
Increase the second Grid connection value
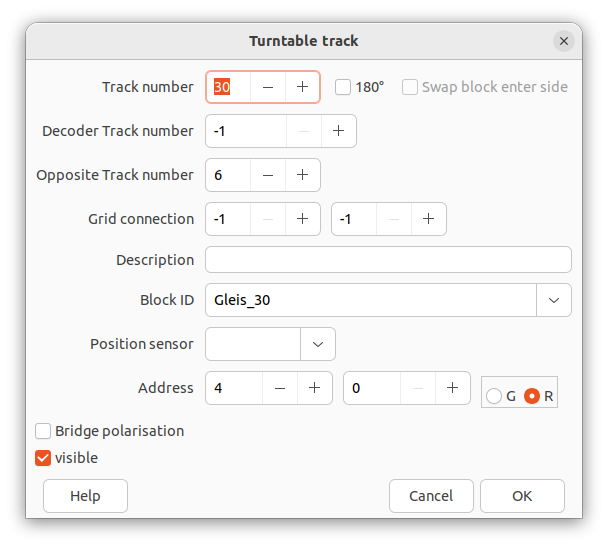(428, 219)
